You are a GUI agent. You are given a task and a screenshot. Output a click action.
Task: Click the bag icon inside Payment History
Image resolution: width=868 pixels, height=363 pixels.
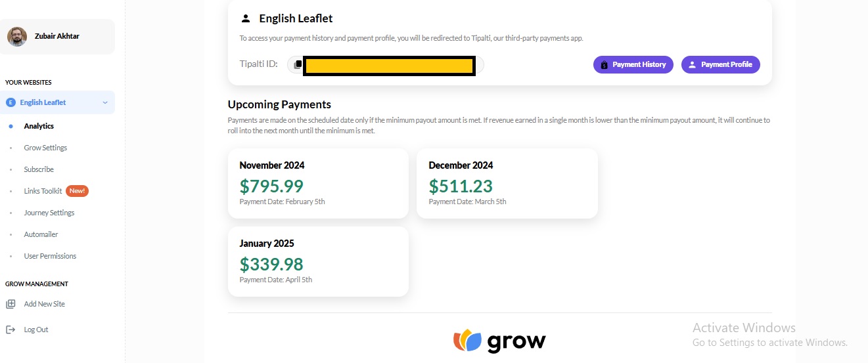605,65
